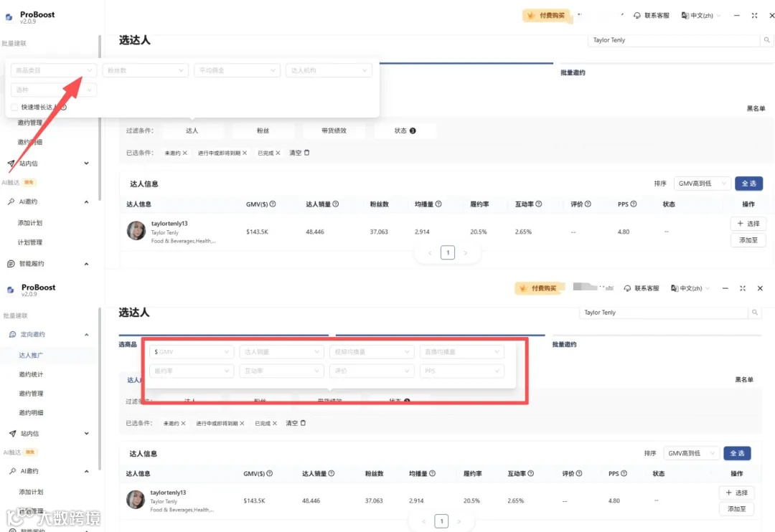This screenshot has height=532, width=775.
Task: Open the 中文(zh) language dropdown in the top window
Action: coord(701,15)
